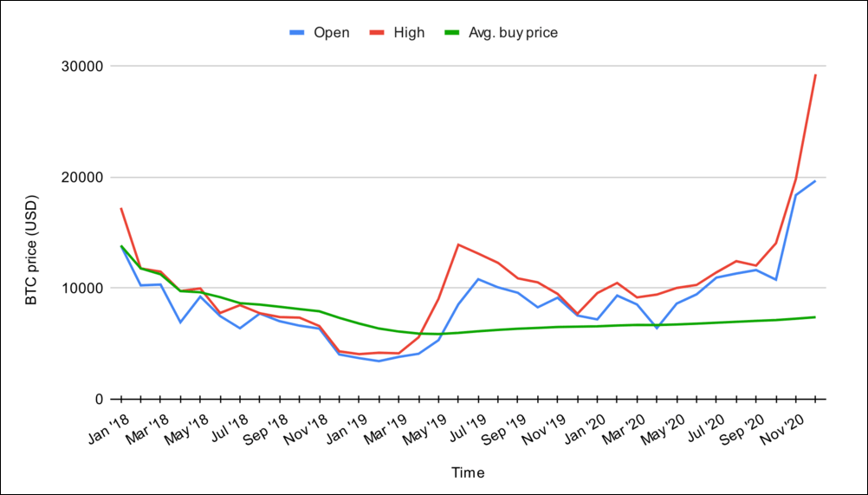Screen dimensions: 868x495
Task: Click the 0 label on the y-axis
Action: (x=100, y=399)
